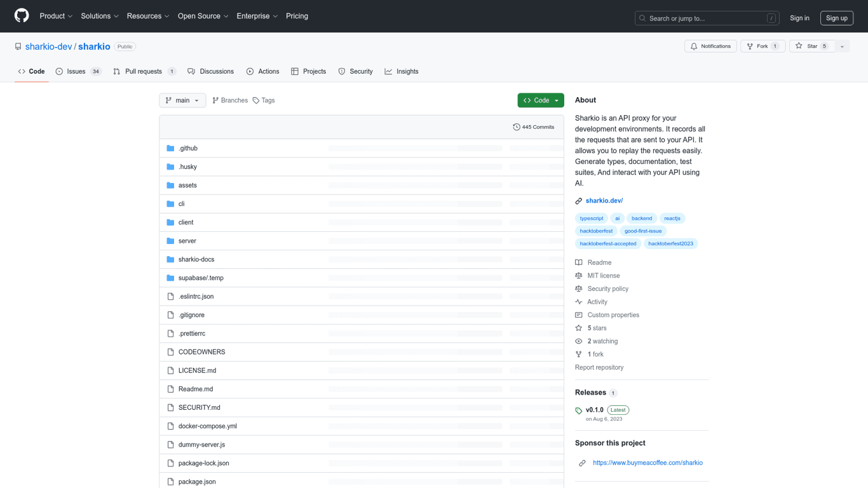Expand the main branch dropdown
Screen dimensions: 868x488
pos(182,100)
